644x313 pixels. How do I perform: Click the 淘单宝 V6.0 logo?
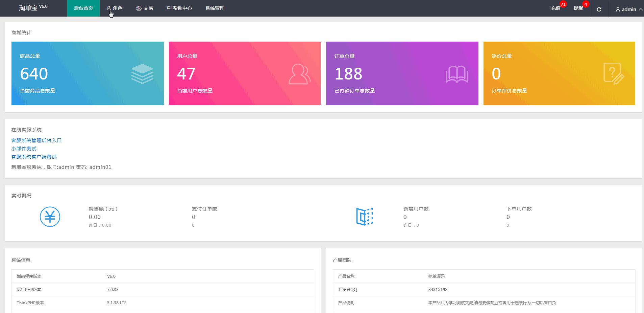pyautogui.click(x=33, y=8)
